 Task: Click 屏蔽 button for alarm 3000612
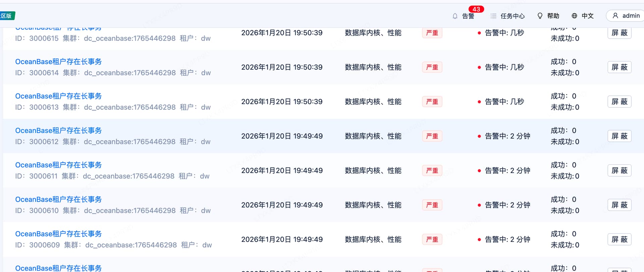619,136
